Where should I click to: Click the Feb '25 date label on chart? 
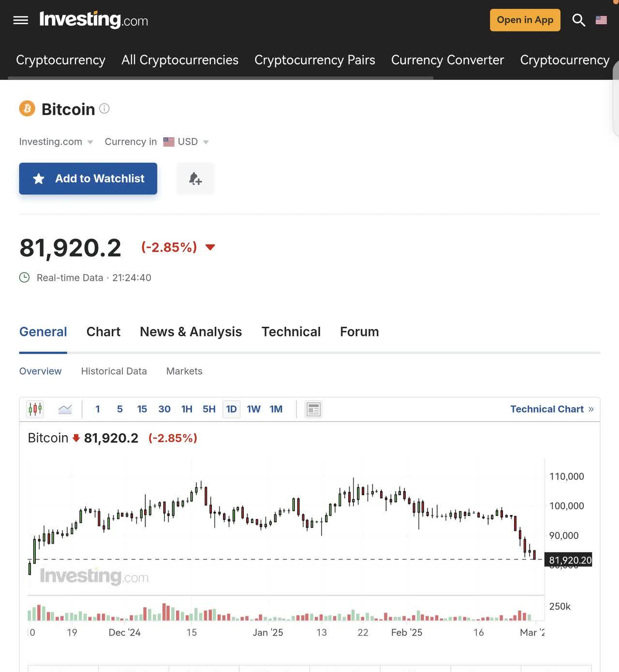pos(407,632)
